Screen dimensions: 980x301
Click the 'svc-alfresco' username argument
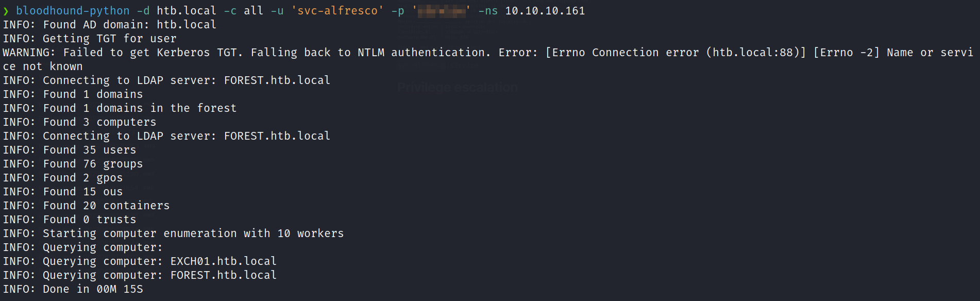(x=337, y=11)
